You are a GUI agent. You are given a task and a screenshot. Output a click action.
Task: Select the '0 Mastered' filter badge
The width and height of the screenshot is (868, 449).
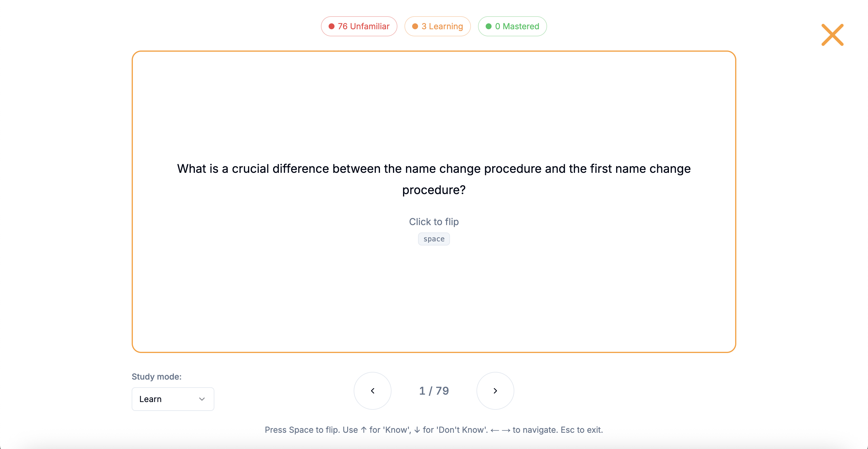click(x=512, y=26)
